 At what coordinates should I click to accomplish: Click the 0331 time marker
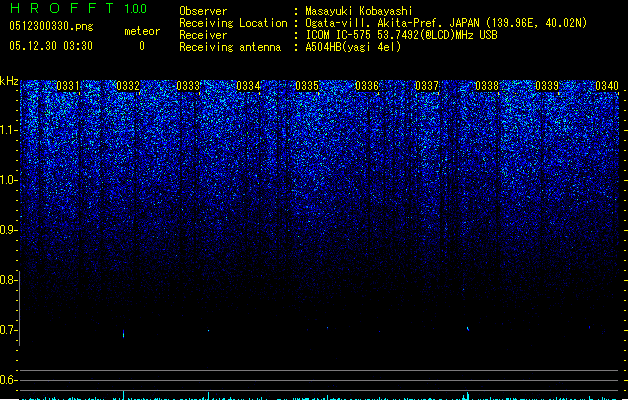tap(68, 85)
